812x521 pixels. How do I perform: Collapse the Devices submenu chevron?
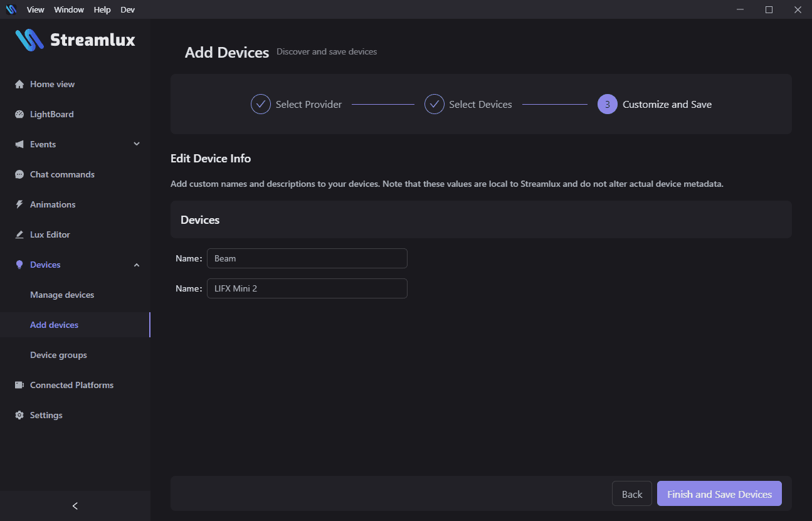[137, 265]
